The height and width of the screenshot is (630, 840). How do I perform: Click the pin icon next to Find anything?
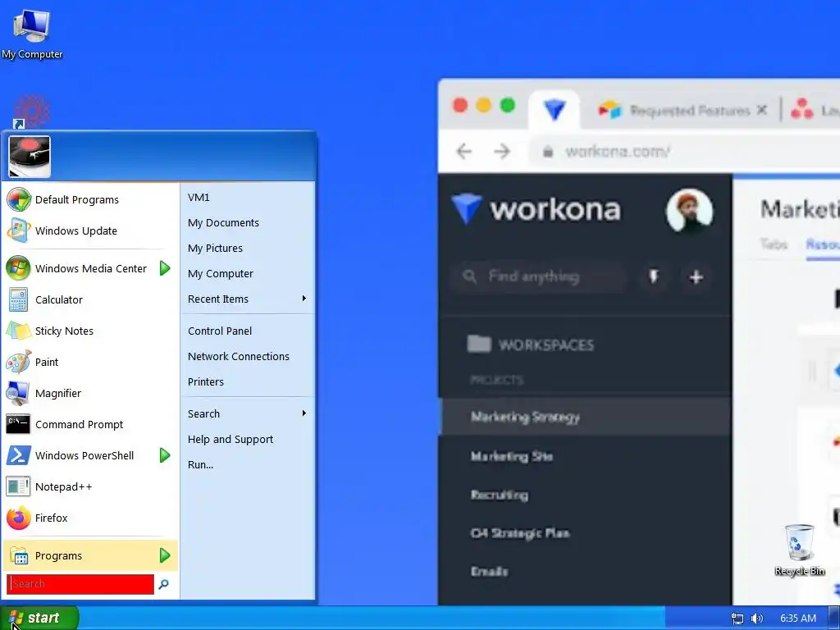click(654, 277)
